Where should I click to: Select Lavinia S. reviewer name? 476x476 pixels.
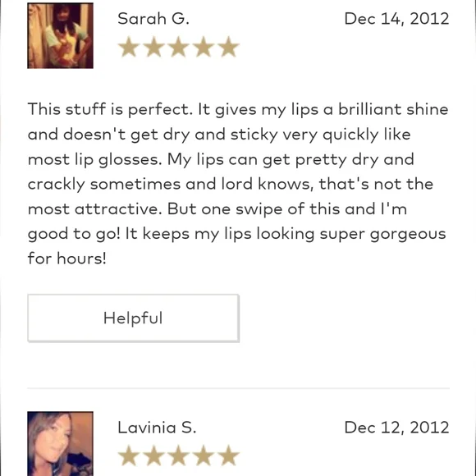(x=157, y=427)
